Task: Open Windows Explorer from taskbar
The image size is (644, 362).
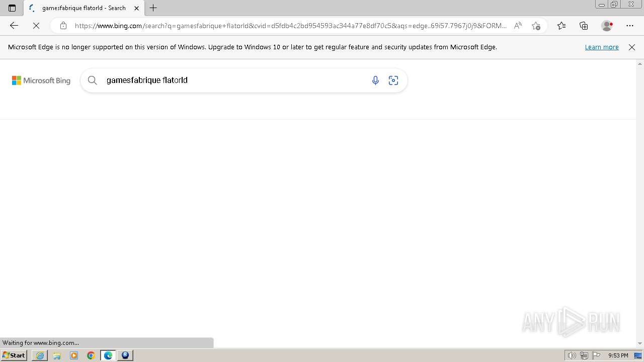Action: point(57,355)
